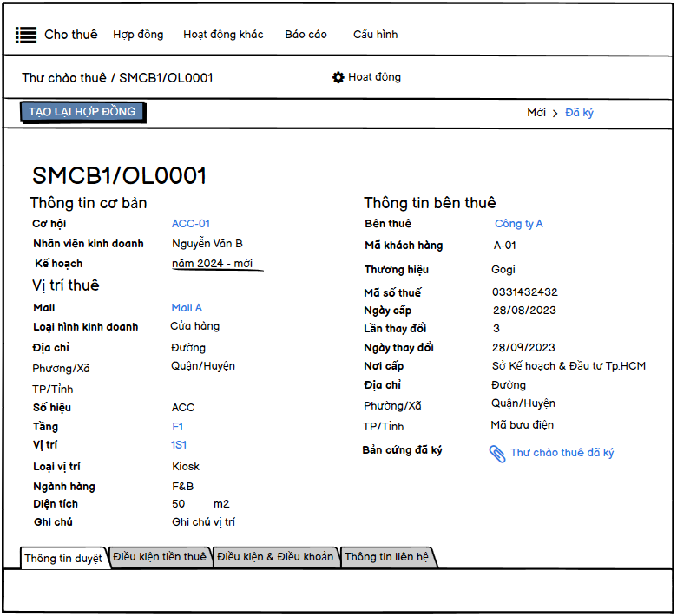Viewport: 677px width, 616px height.
Task: Open the Cấu hình menu
Action: [x=375, y=35]
